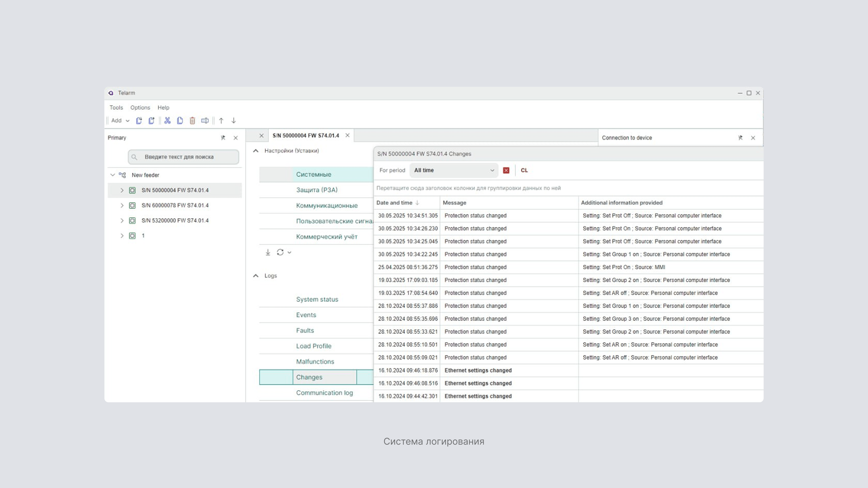Open the All time period dropdown
The image size is (868, 488).
[x=453, y=170]
